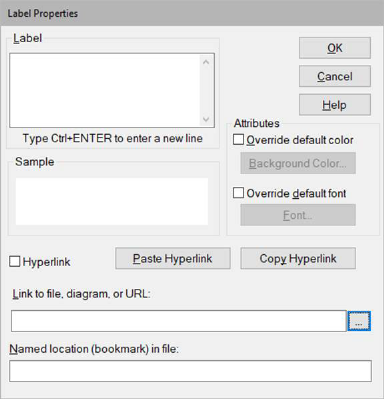The width and height of the screenshot is (384, 399).
Task: Click the Font button
Action: 298,215
